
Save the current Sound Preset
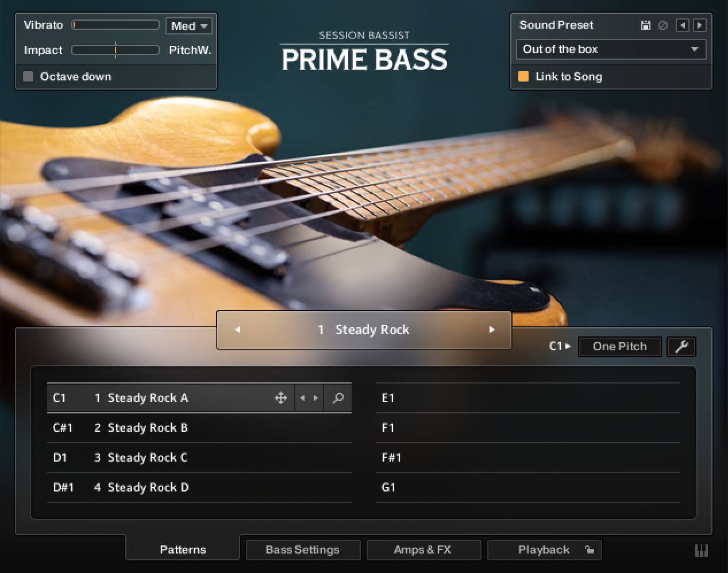click(x=645, y=25)
